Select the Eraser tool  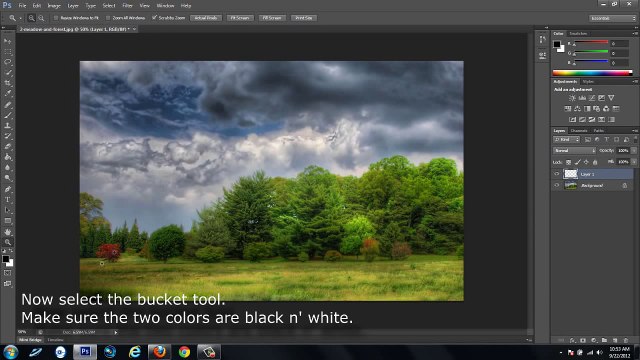(x=7, y=147)
